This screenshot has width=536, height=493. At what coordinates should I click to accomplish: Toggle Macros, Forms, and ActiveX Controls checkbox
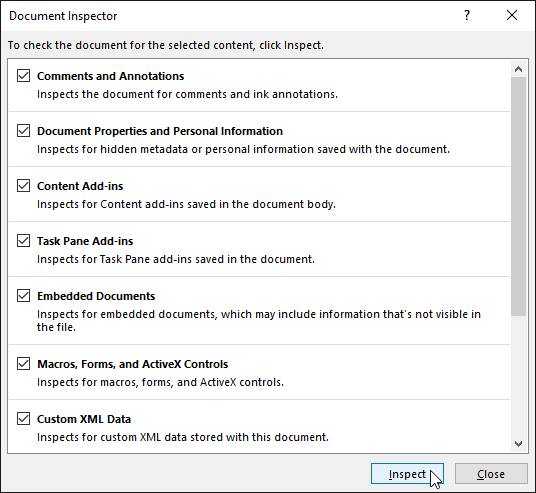coord(23,364)
